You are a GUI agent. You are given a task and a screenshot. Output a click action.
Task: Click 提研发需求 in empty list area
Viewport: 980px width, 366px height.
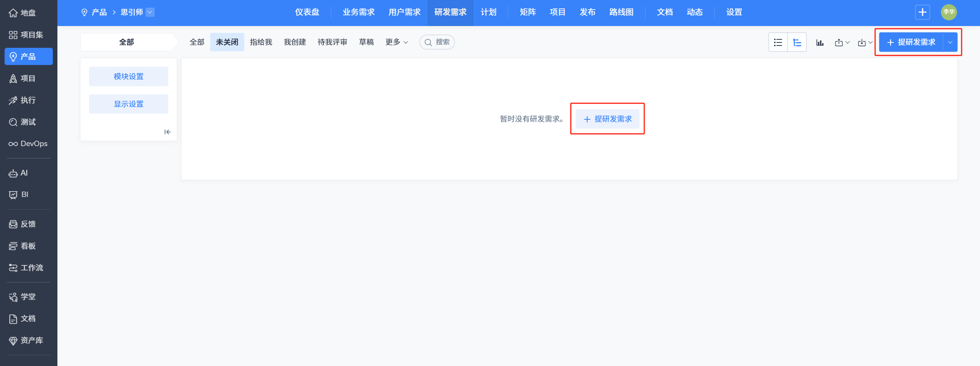coord(608,119)
